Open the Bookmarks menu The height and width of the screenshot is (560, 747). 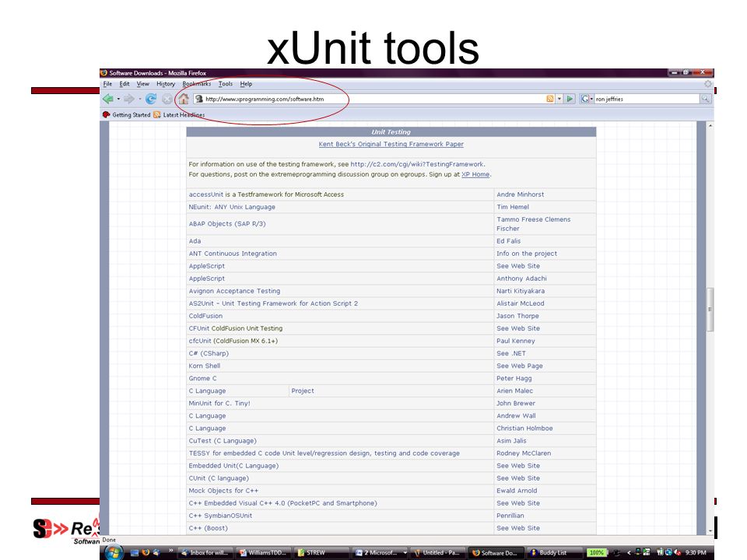click(x=197, y=84)
